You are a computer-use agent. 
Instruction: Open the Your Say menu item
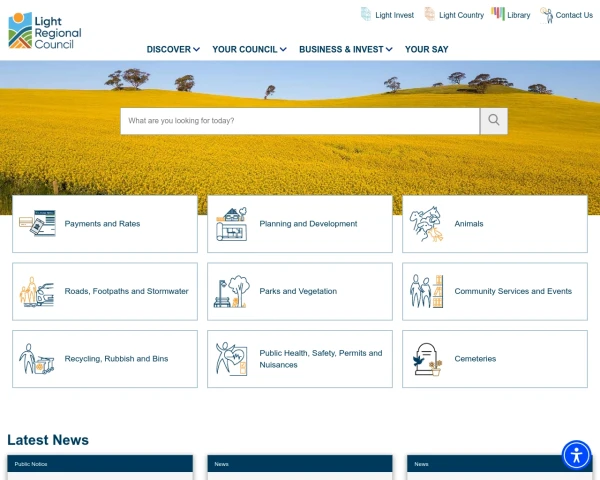click(x=426, y=49)
